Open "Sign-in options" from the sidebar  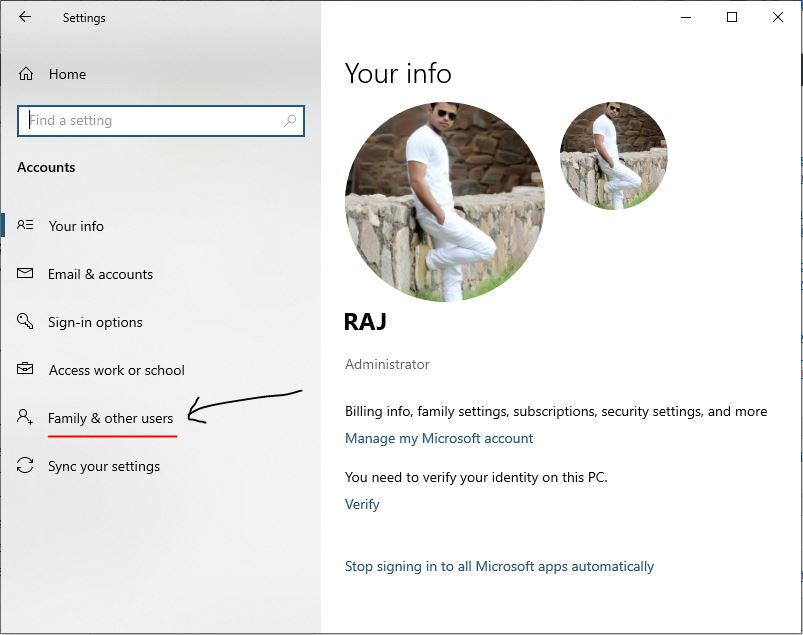(95, 321)
